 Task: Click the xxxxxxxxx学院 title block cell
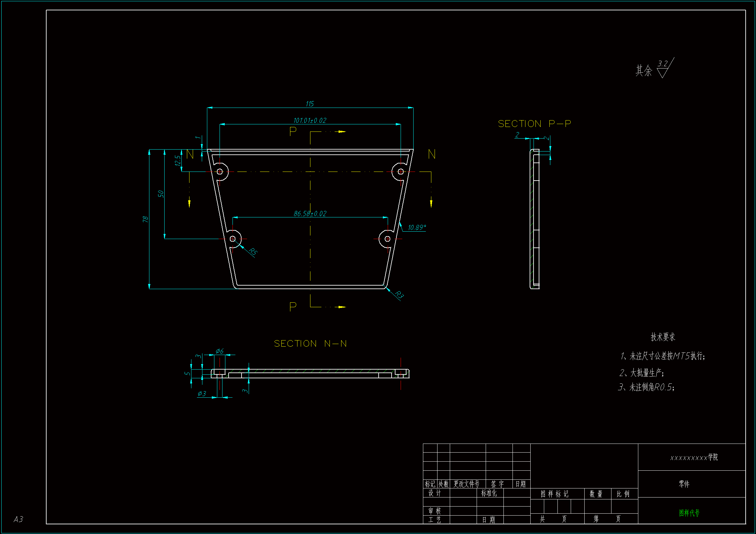point(694,457)
